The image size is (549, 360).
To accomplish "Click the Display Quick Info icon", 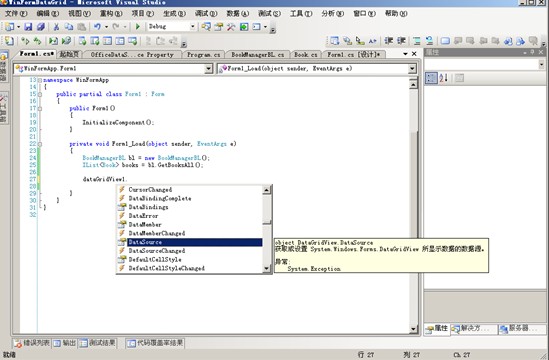I will 360,41.
